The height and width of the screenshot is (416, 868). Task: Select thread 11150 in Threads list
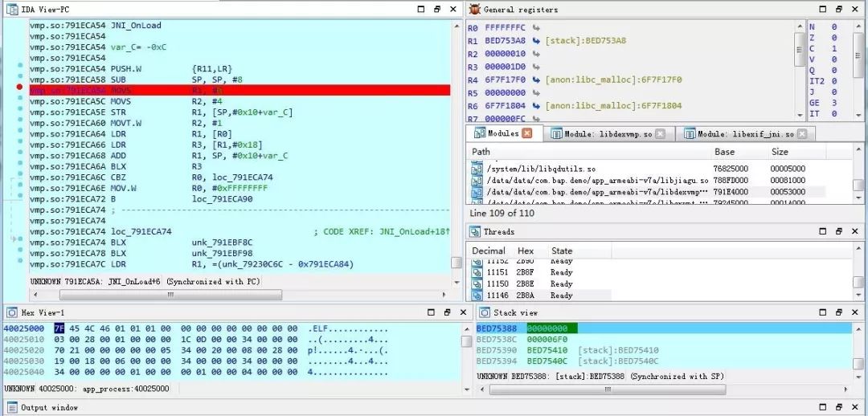[498, 283]
